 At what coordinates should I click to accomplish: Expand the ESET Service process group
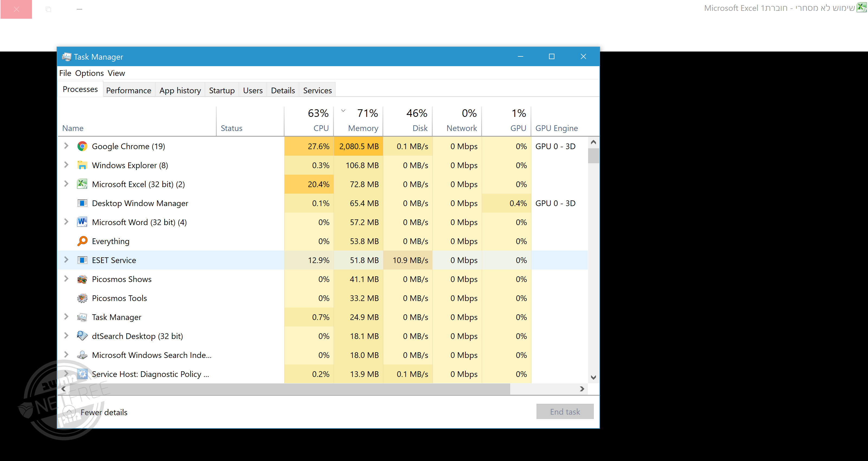click(x=66, y=260)
